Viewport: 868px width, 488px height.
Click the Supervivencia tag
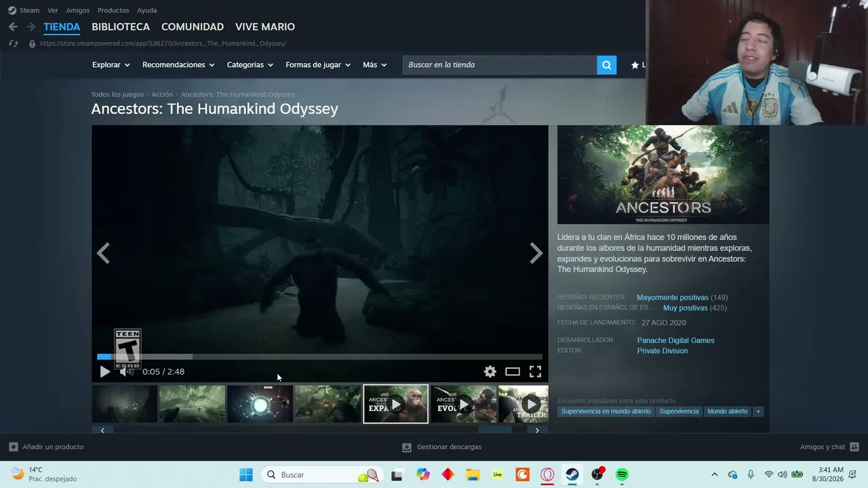[679, 411]
